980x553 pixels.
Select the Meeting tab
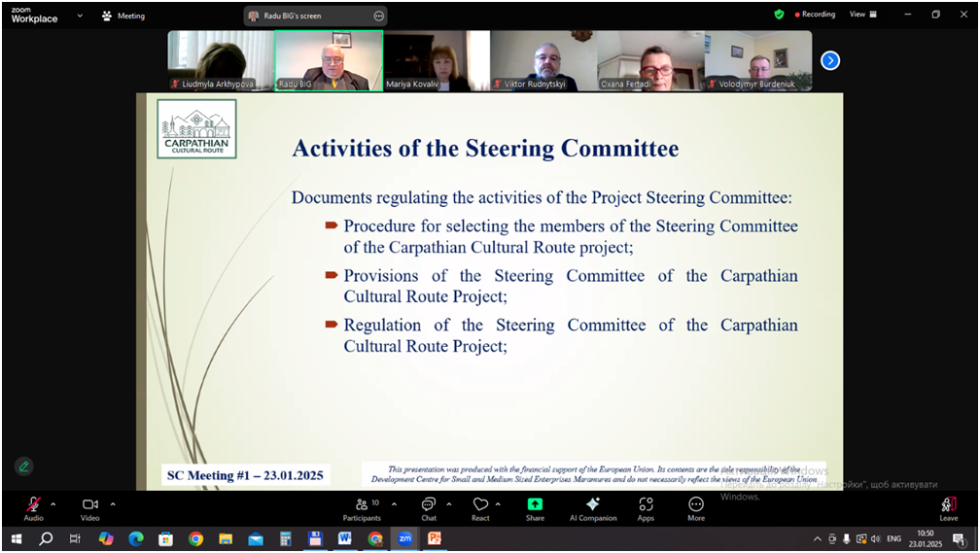[123, 16]
